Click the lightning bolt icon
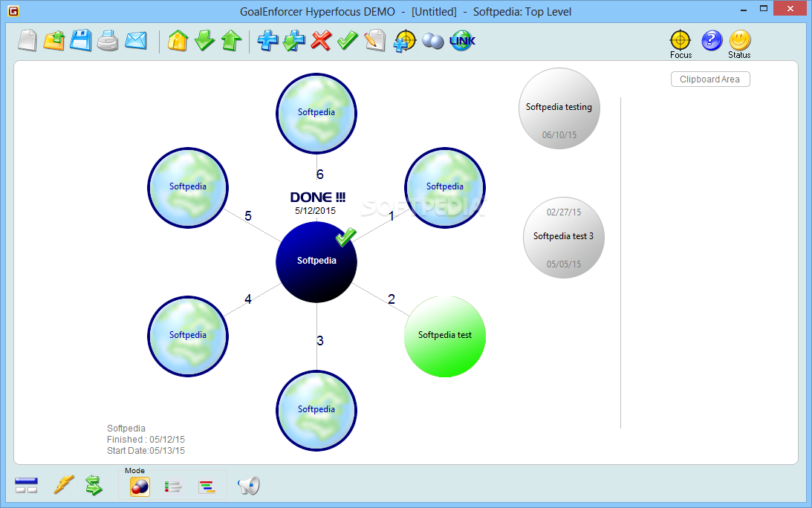The image size is (812, 508). (64, 485)
